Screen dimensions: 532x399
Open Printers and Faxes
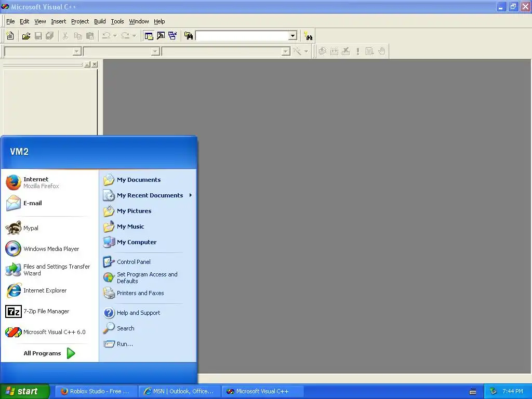pos(148,293)
